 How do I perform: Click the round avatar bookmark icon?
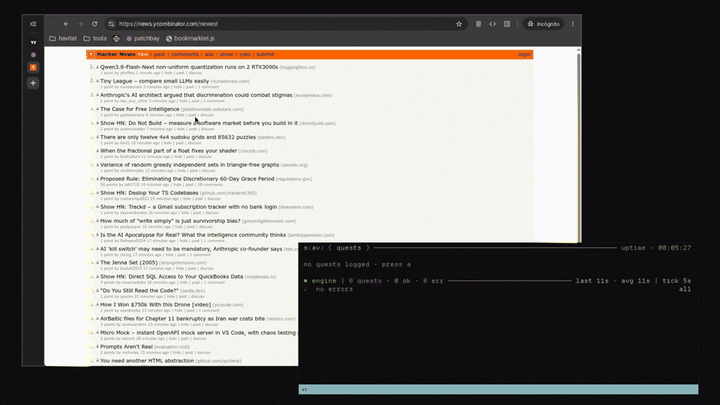tap(116, 39)
